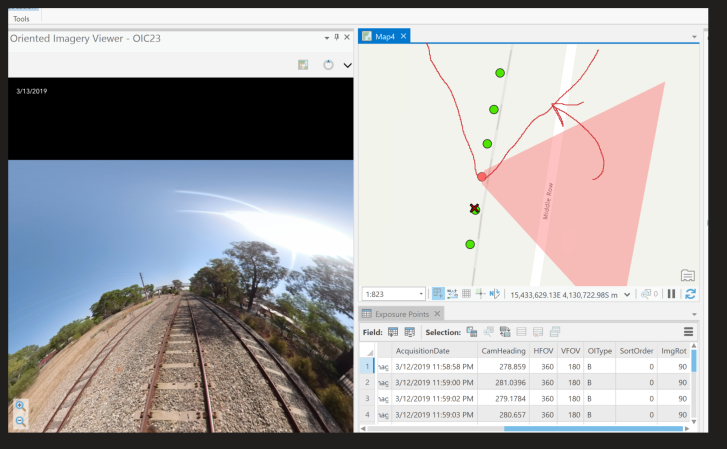
Task: Click Delete selection icon
Action: [538, 332]
